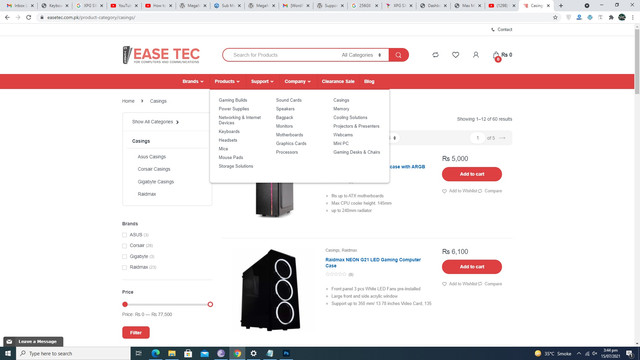Click the Ease Tec logo

tap(161, 55)
